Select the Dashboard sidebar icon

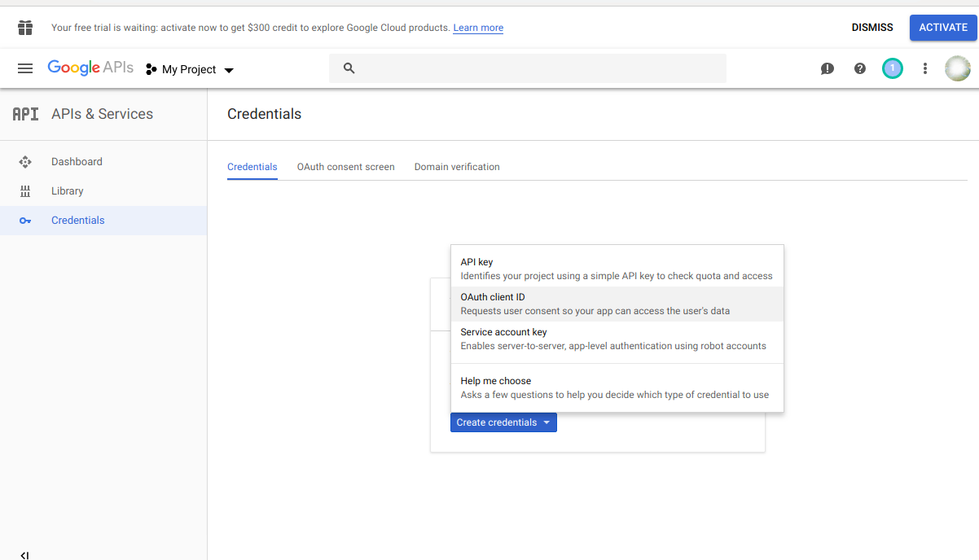(25, 161)
